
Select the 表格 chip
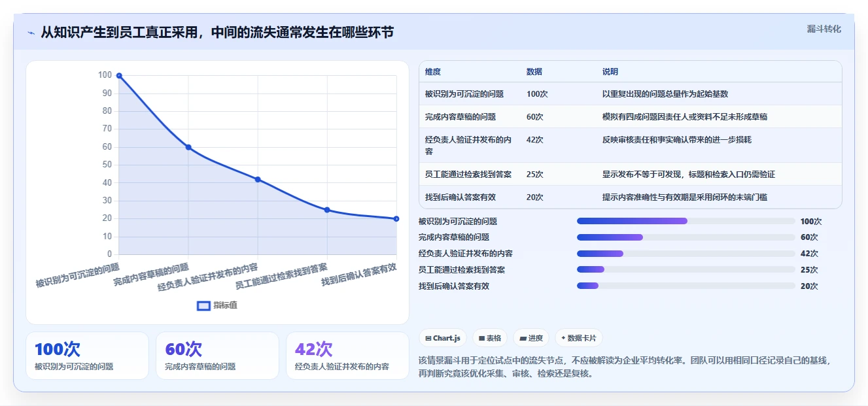coord(490,338)
